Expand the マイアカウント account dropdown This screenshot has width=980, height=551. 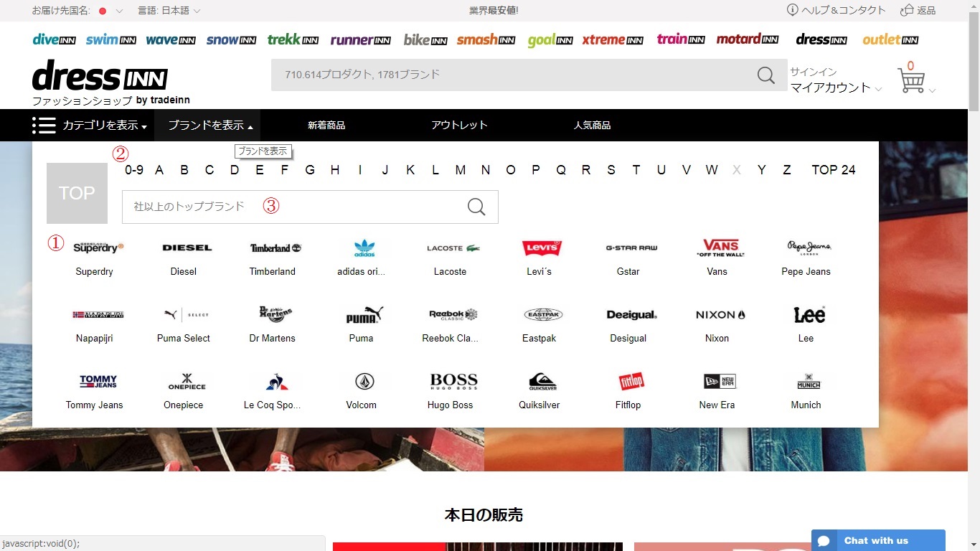[835, 88]
